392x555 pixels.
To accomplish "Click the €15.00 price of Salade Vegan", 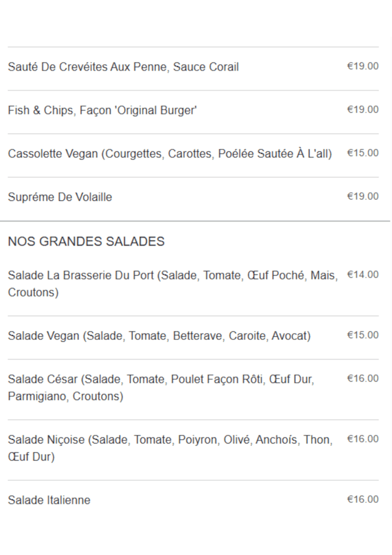I will [x=363, y=335].
